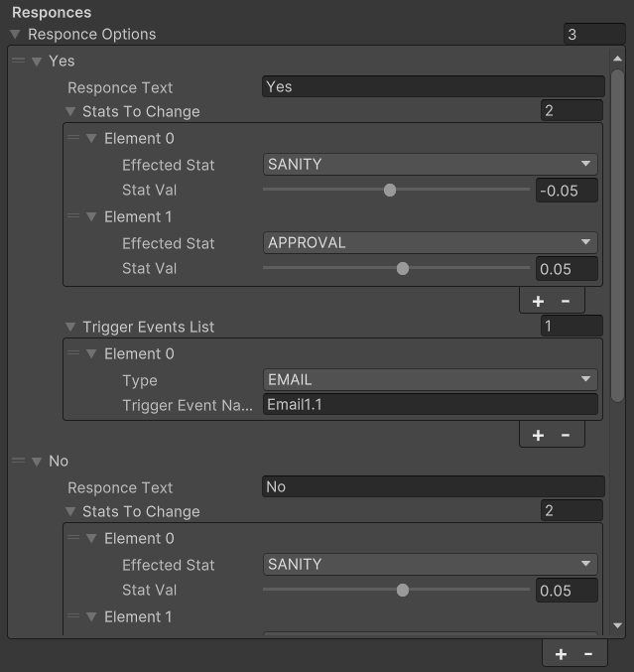Screen dimensions: 634x672
Task: Remove element from Trigger Events List
Action: [x=566, y=436]
